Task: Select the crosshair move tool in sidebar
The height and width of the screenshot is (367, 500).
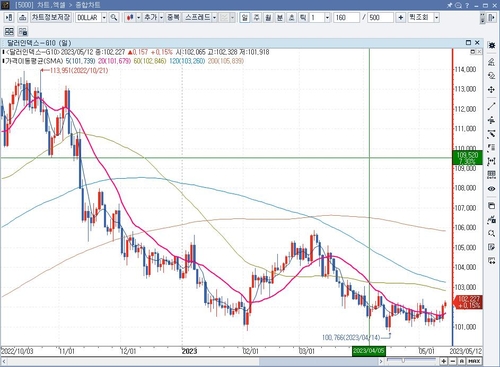Action: (x=491, y=90)
